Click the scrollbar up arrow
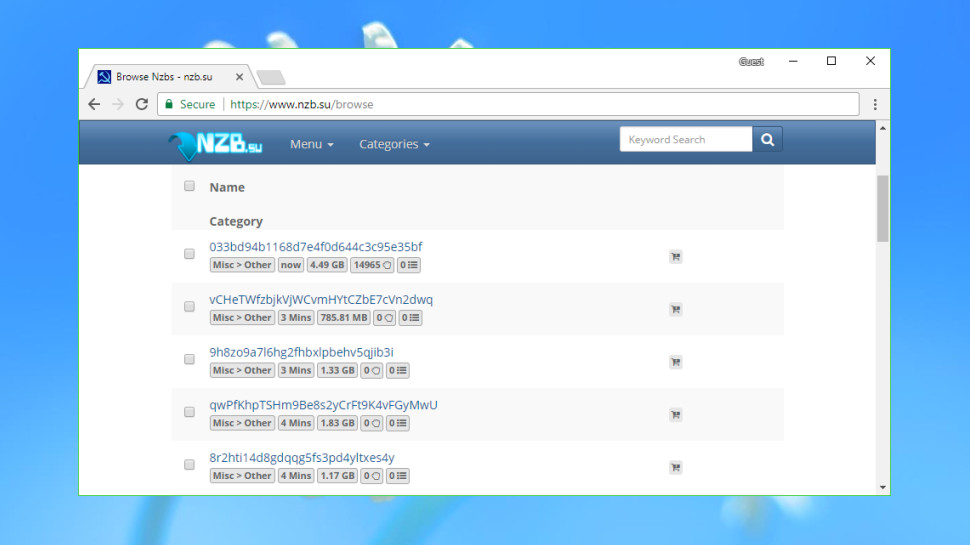 883,128
